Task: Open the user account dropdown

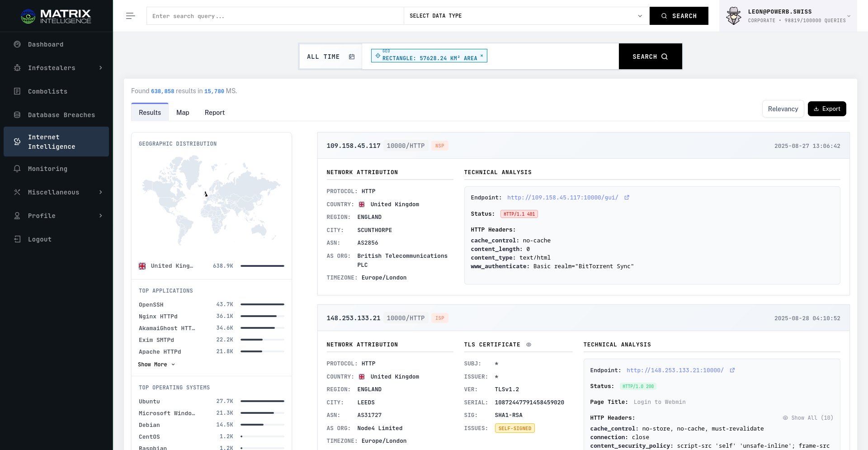Action: click(849, 16)
